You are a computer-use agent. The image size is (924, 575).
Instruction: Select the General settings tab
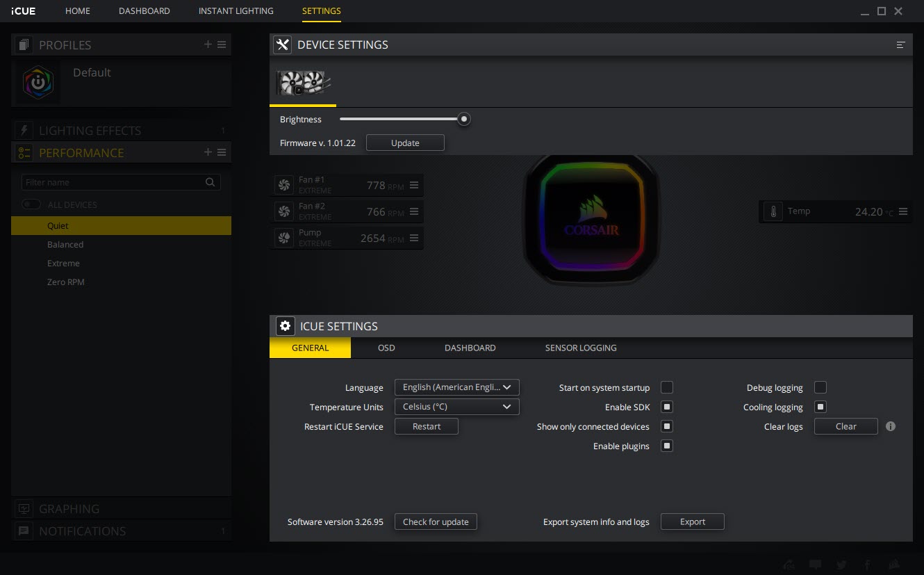pyautogui.click(x=311, y=348)
